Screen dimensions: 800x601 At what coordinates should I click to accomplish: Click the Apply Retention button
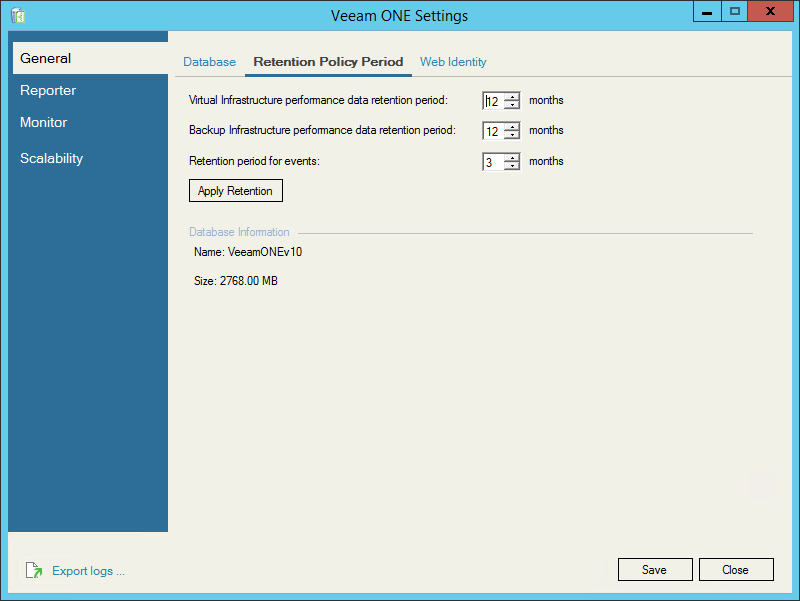236,190
